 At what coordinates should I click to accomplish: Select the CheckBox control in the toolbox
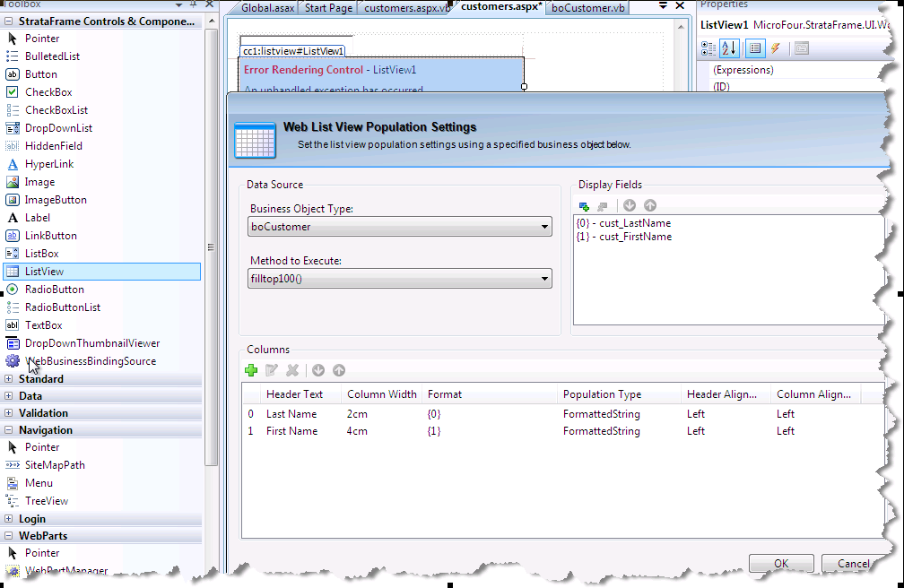coord(48,92)
